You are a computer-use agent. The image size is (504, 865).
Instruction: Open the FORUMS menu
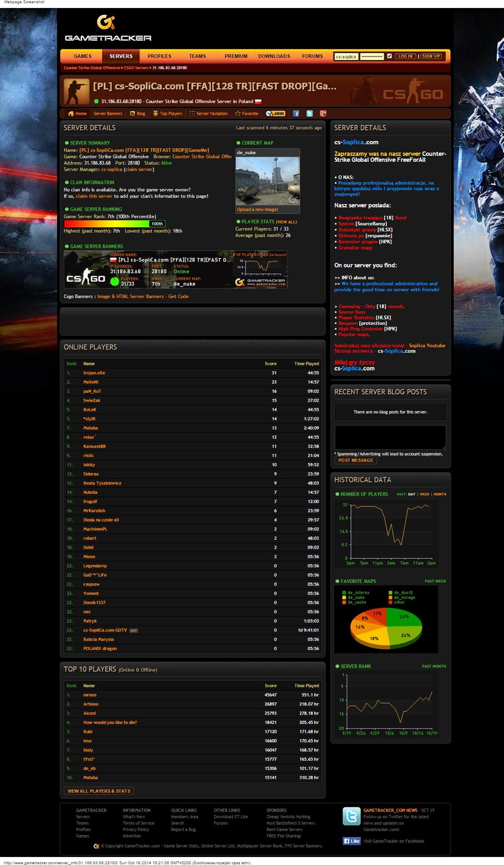coord(312,56)
